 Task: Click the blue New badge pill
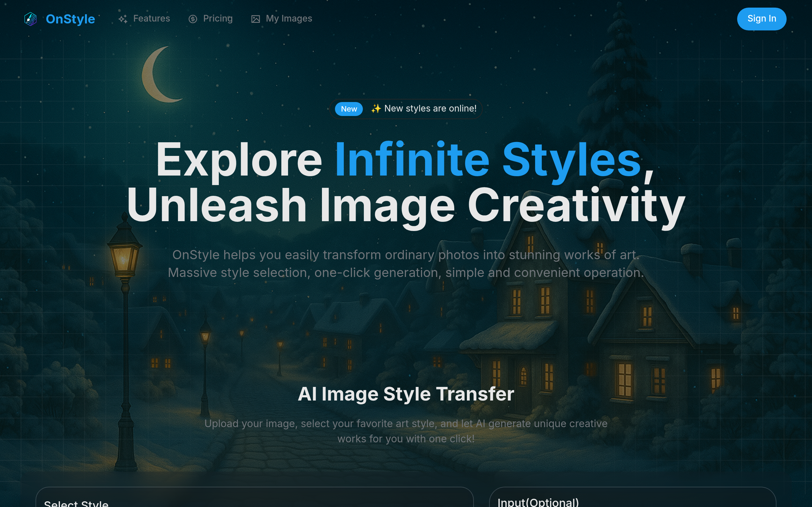pyautogui.click(x=349, y=109)
